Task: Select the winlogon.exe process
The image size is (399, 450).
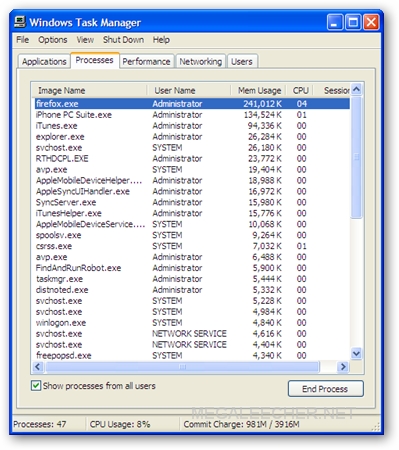Action: pyautogui.click(x=192, y=323)
